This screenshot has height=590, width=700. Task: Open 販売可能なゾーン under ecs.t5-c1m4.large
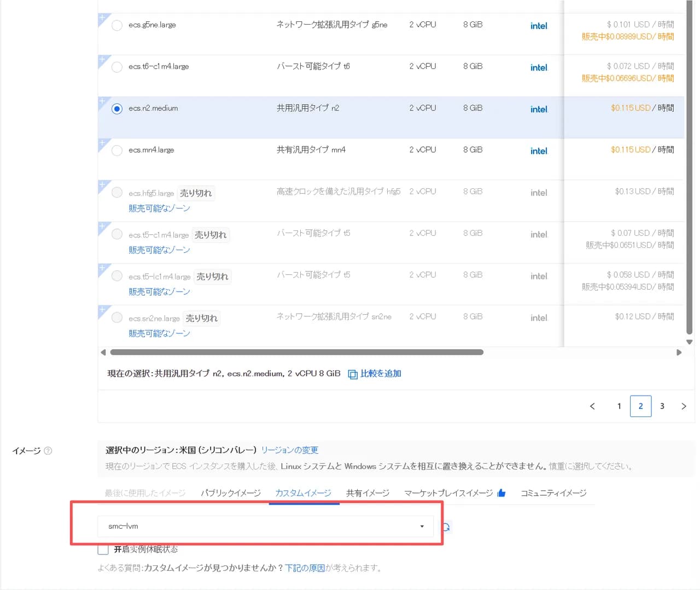click(159, 250)
